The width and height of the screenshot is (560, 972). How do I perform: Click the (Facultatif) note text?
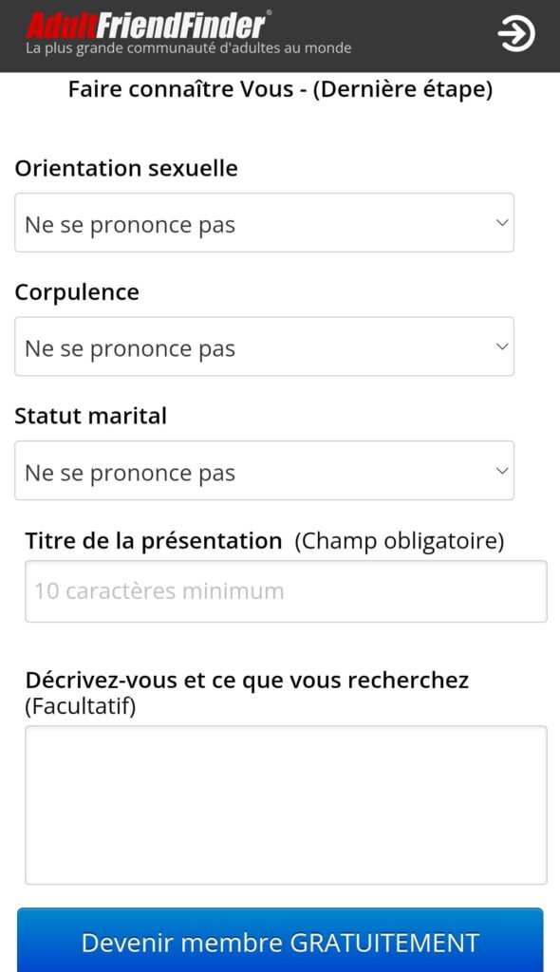(x=81, y=706)
